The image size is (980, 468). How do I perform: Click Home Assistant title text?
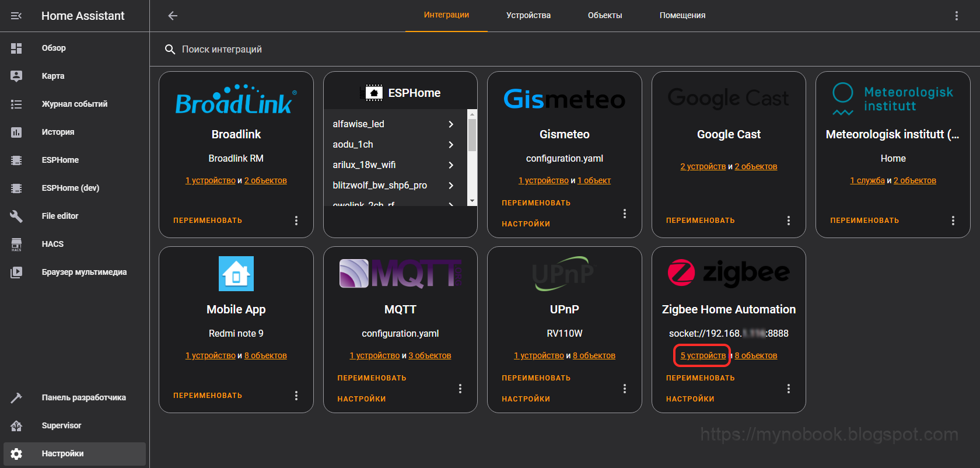(83, 16)
